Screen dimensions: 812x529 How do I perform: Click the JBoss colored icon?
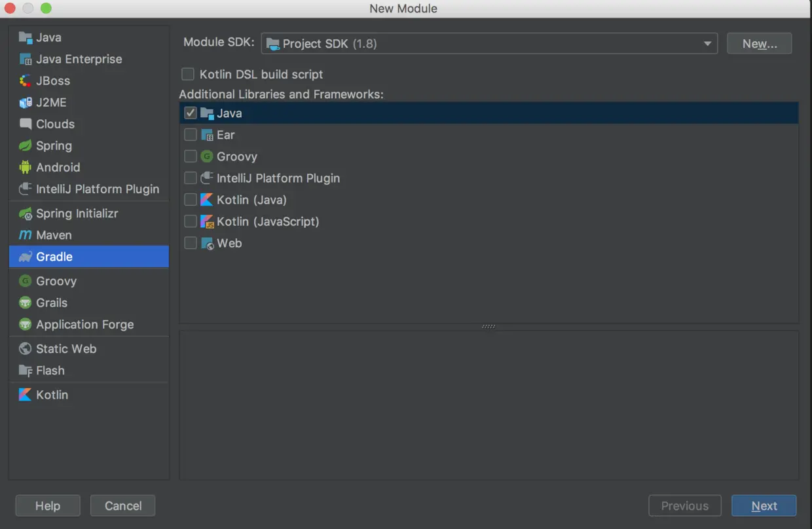tap(26, 81)
